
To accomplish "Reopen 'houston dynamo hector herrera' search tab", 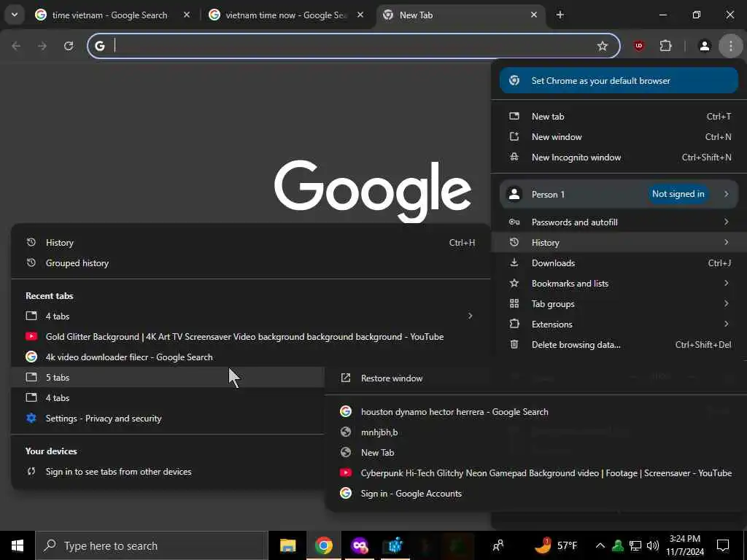I will 536,412.
